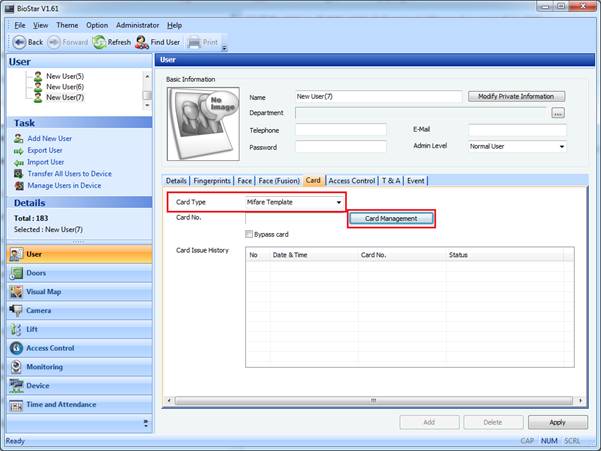Click the Refresh toolbar icon

[x=99, y=42]
